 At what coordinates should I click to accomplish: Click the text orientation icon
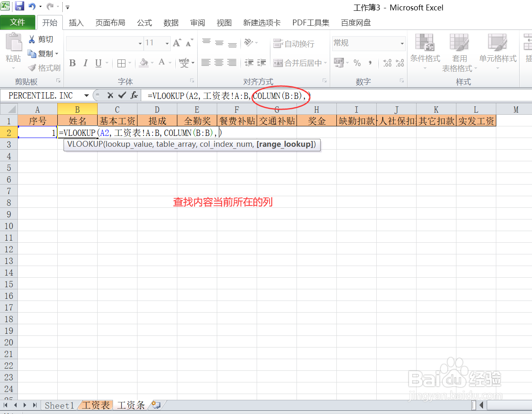(x=249, y=42)
